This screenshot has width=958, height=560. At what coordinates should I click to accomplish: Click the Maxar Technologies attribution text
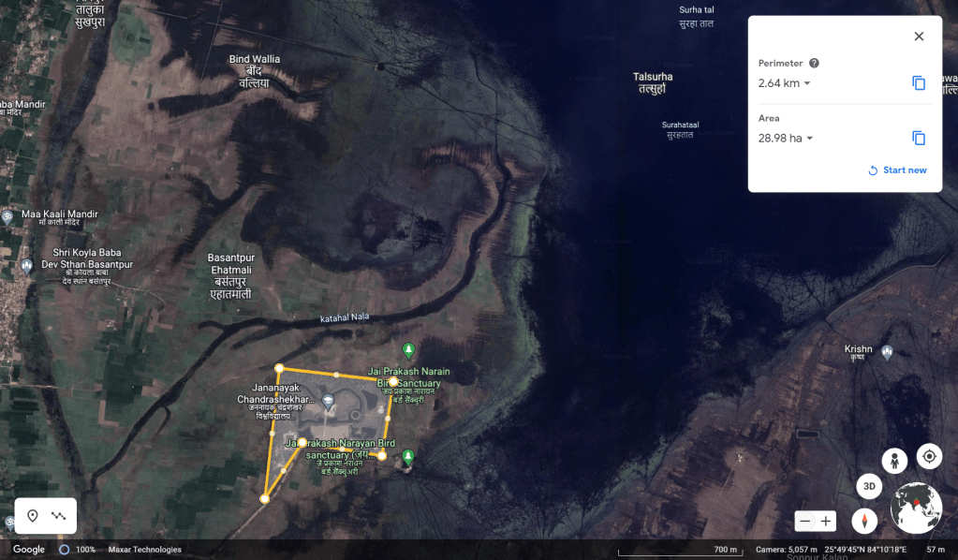pos(144,550)
